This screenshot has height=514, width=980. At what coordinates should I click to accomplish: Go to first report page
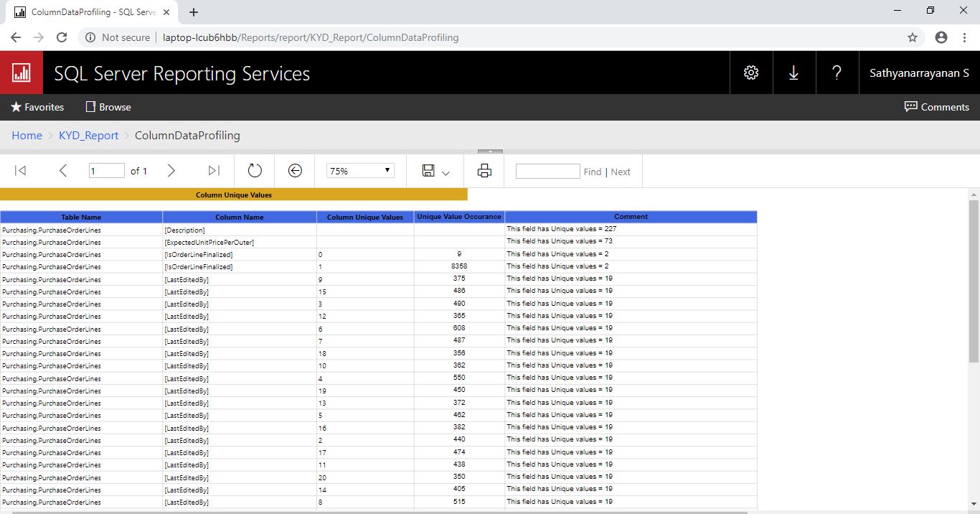pyautogui.click(x=21, y=170)
